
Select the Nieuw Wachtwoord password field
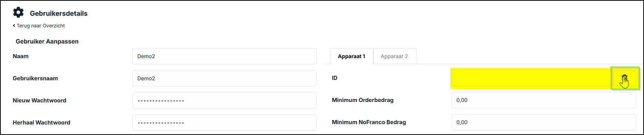[224, 100]
